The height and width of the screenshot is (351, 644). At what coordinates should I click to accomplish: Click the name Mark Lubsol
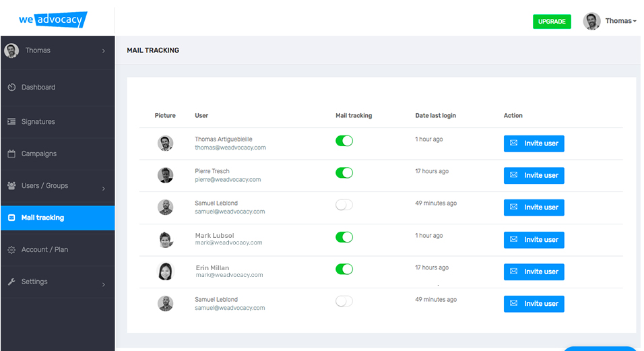point(214,235)
